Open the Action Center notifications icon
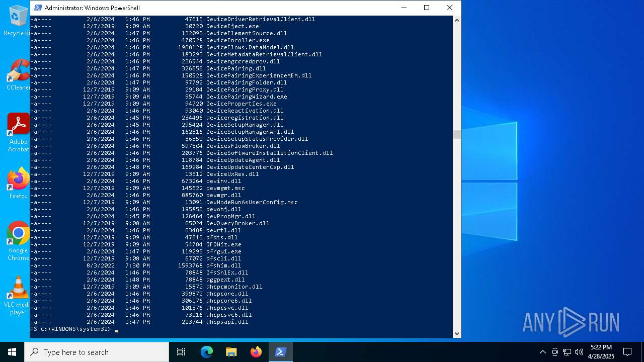 [627, 352]
